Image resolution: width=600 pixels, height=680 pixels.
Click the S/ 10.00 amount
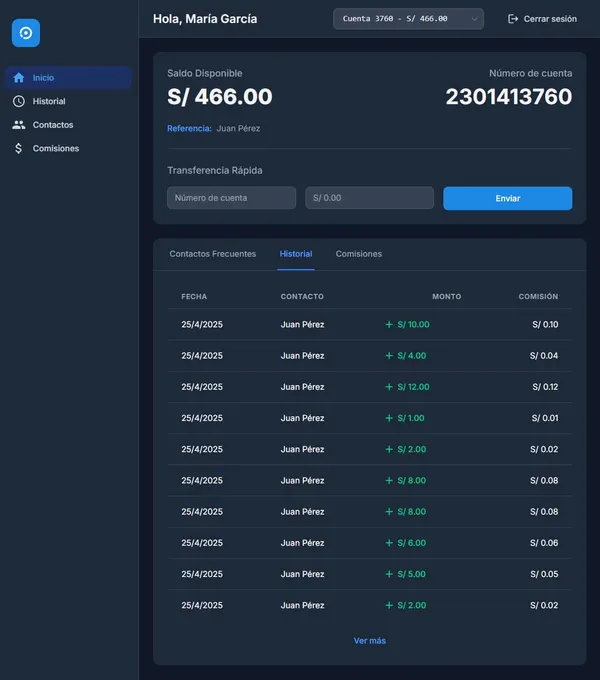[x=413, y=324]
